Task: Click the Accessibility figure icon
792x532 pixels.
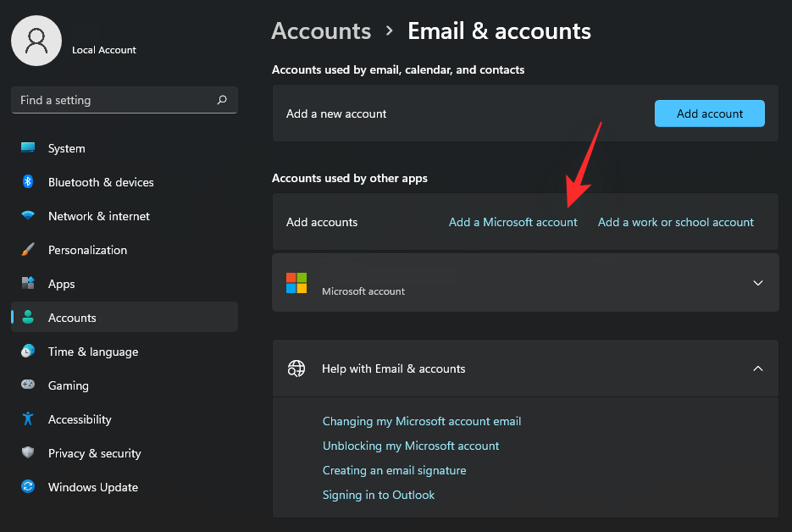Action: tap(28, 419)
